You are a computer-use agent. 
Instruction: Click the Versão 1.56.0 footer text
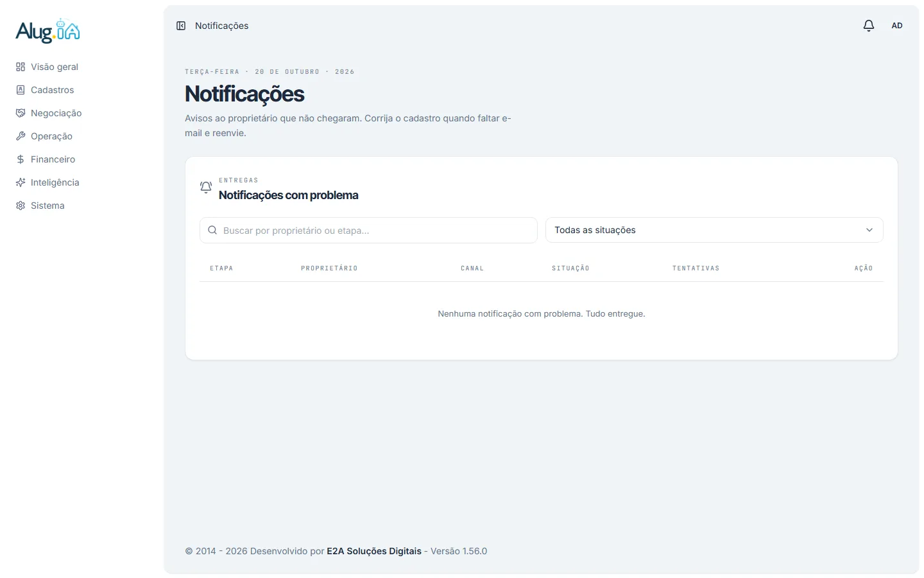[459, 551]
